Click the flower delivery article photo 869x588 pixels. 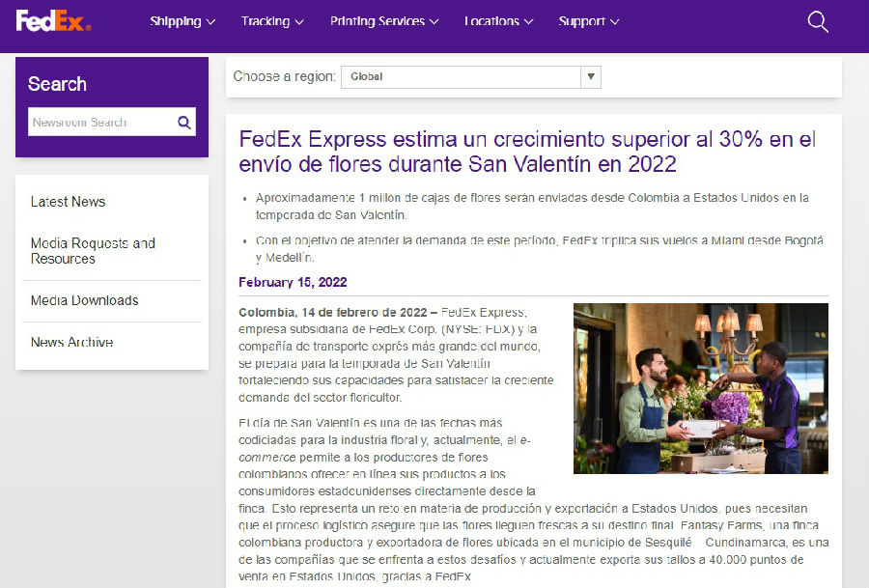pos(701,388)
